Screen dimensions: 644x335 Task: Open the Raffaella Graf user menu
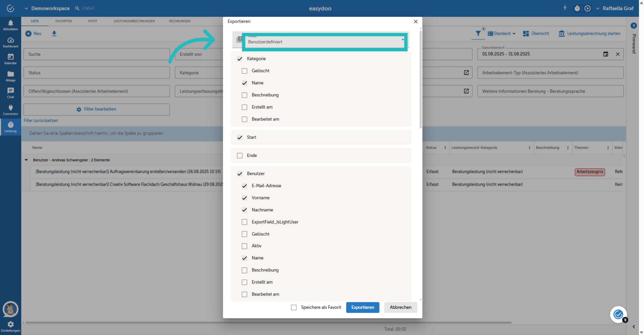tap(615, 8)
